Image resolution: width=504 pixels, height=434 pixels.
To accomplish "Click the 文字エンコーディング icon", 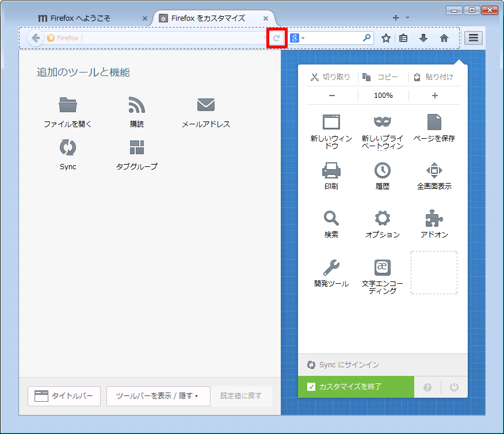I will 383,268.
